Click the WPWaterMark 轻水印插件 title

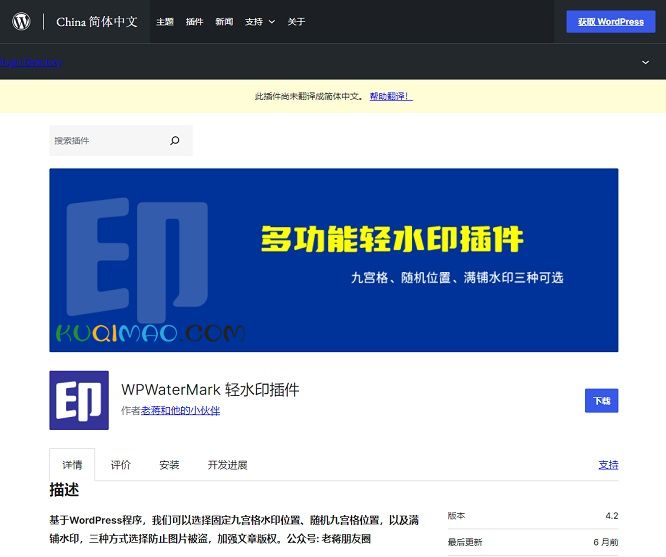[210, 390]
